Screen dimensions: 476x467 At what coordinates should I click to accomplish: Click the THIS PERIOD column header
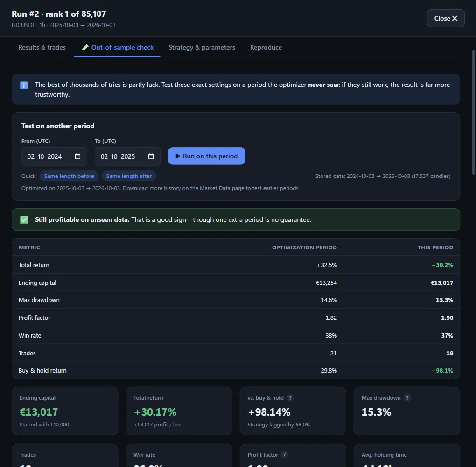point(435,248)
